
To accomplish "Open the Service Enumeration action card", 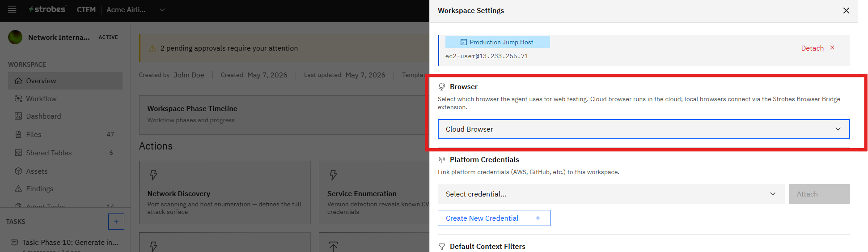I will 374,192.
